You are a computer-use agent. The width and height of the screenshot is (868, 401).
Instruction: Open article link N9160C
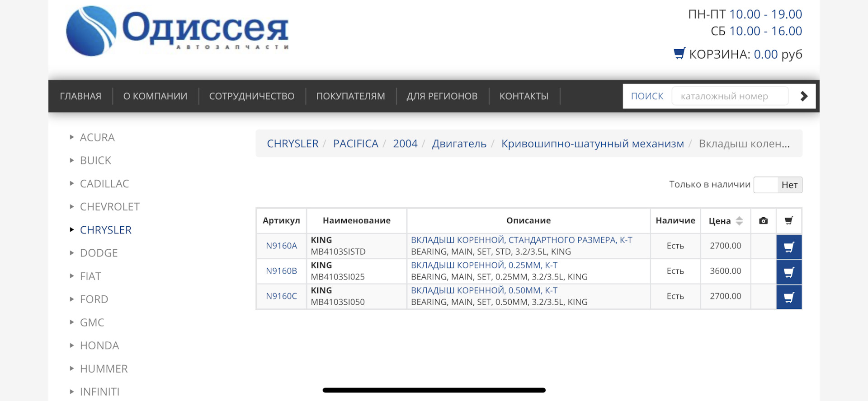[x=281, y=296]
